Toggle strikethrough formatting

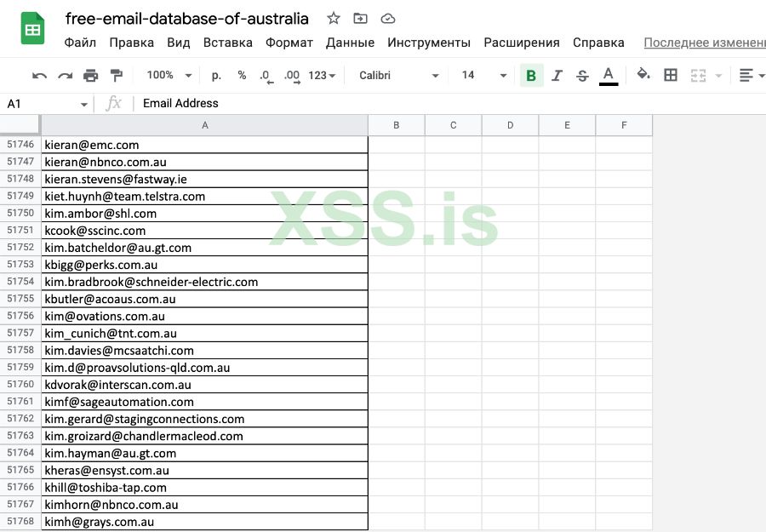pos(582,75)
